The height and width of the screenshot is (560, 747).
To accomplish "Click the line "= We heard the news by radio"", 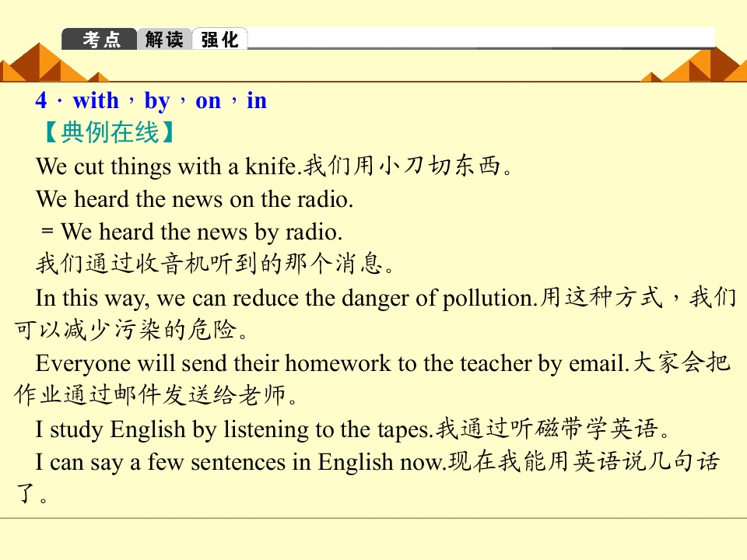I will click(x=192, y=232).
